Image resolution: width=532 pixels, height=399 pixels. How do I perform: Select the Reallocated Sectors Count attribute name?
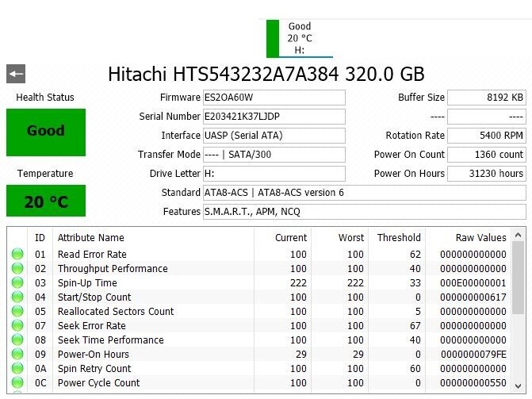pos(116,312)
